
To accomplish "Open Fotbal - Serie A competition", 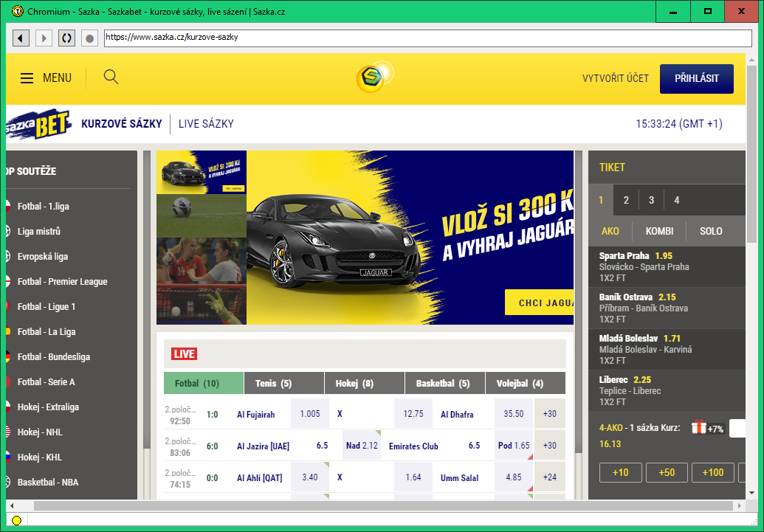I will pos(47,382).
